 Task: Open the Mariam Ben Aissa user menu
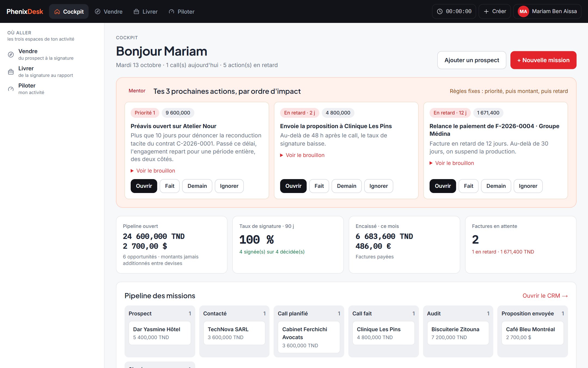547,11
